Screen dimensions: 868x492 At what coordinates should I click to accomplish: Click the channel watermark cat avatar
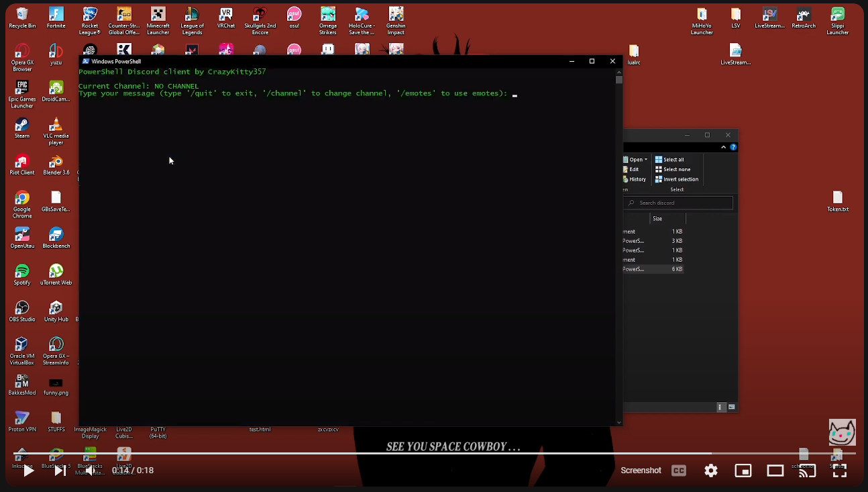pyautogui.click(x=843, y=432)
